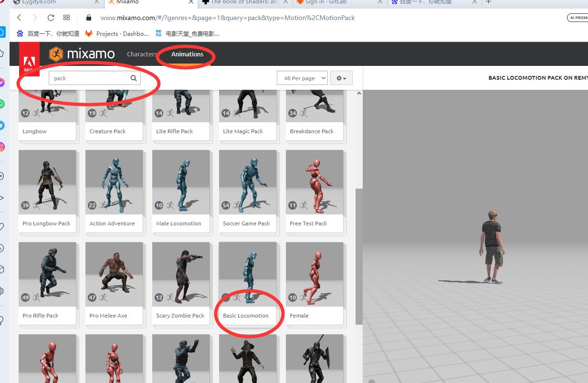Click the running figure icon on Free Test Pack
588x383 pixels.
tap(304, 205)
